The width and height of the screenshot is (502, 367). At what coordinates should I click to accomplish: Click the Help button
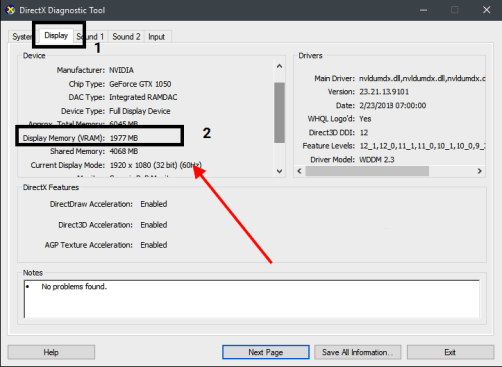click(51, 352)
